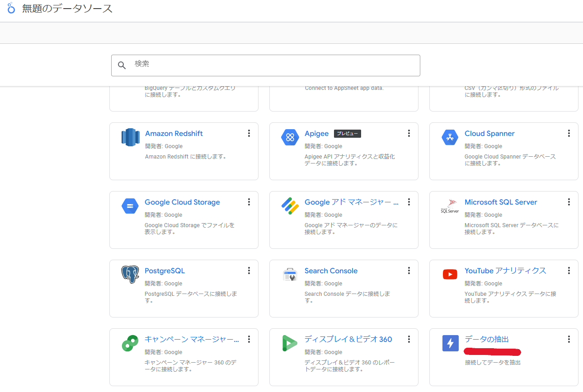
Task: Choose the PostgreSQL connector title
Action: [x=165, y=271]
